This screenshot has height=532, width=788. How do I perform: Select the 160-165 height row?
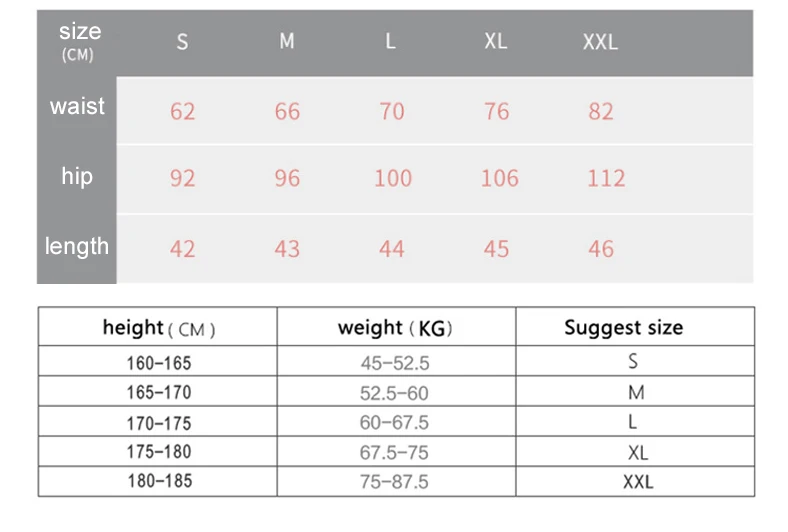[396, 361]
